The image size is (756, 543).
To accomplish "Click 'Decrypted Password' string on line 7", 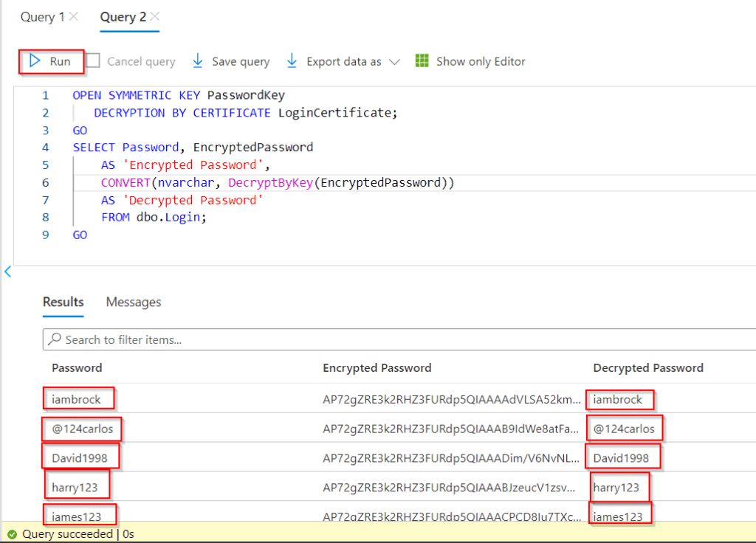I will pyautogui.click(x=193, y=200).
